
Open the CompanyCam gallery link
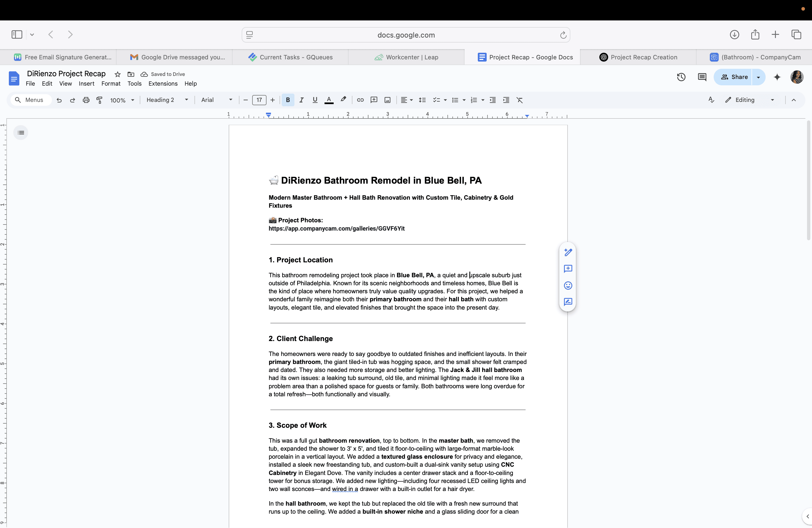(x=336, y=229)
